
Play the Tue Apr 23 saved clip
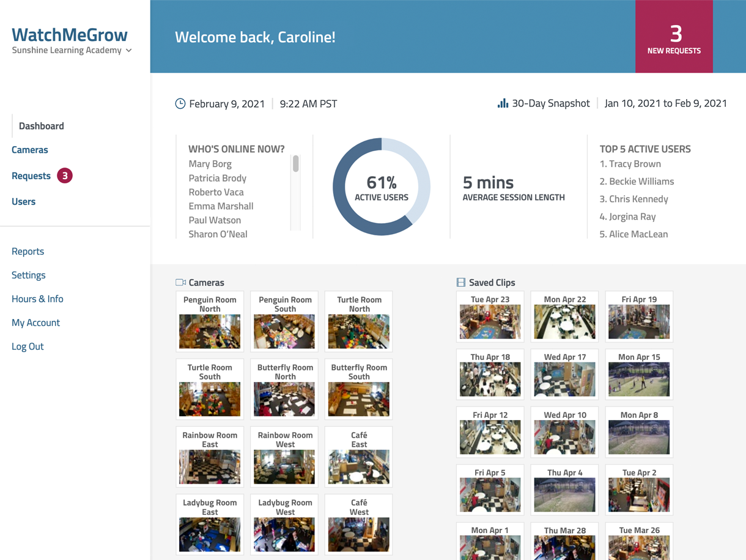(x=490, y=317)
